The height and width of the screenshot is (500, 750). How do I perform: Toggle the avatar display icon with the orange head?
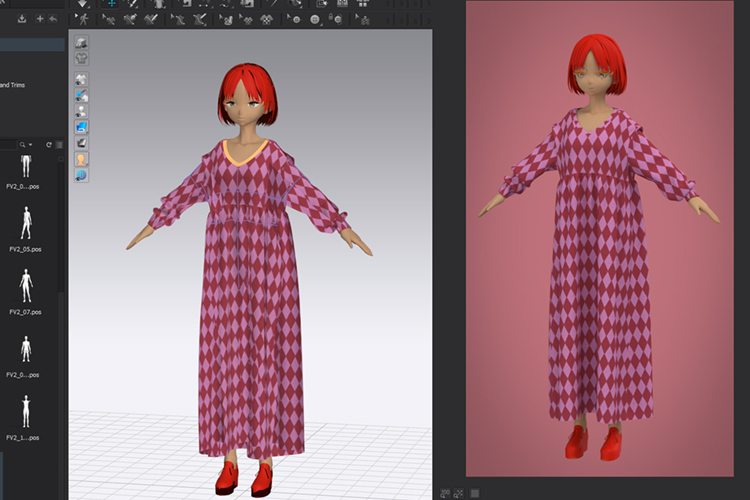81,158
